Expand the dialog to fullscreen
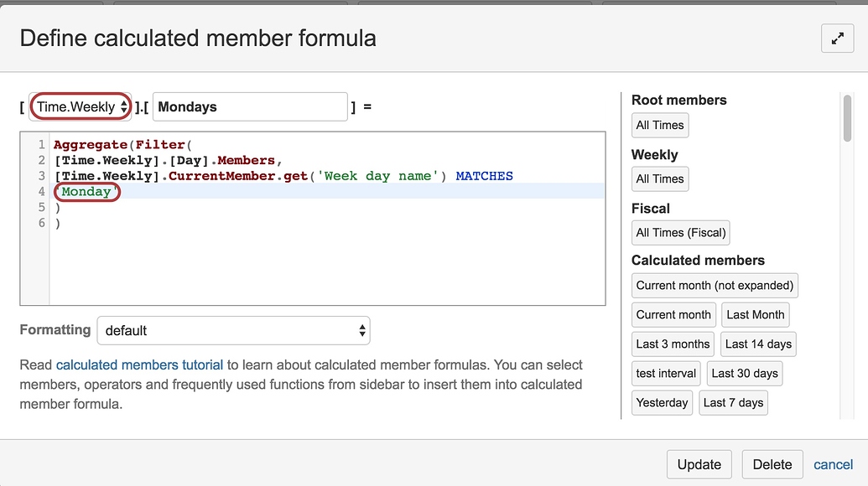 point(836,38)
